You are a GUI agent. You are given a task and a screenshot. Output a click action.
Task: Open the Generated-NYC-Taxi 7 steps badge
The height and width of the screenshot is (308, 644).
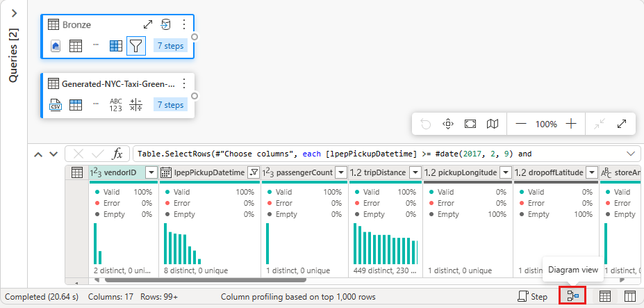(170, 105)
